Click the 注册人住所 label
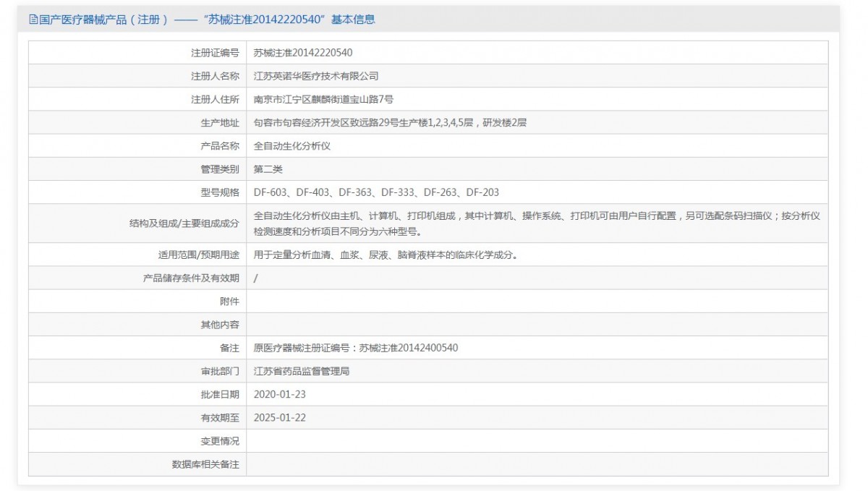 [215, 99]
